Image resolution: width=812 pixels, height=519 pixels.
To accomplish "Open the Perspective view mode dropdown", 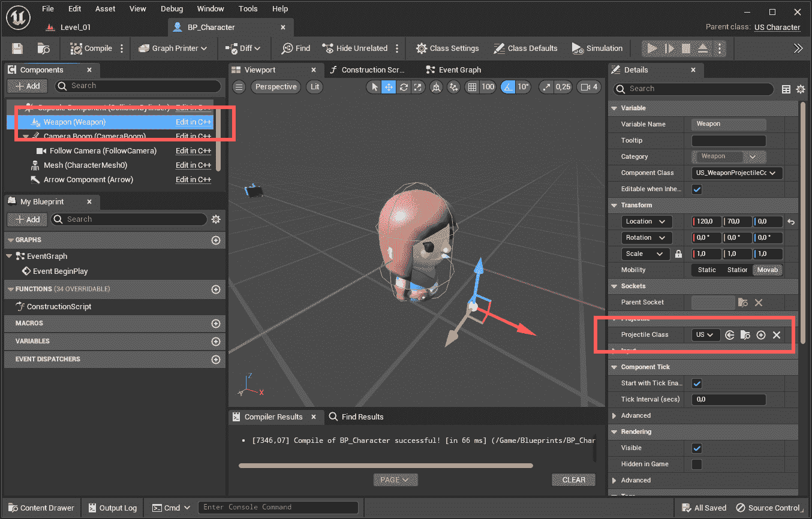I will (x=275, y=86).
